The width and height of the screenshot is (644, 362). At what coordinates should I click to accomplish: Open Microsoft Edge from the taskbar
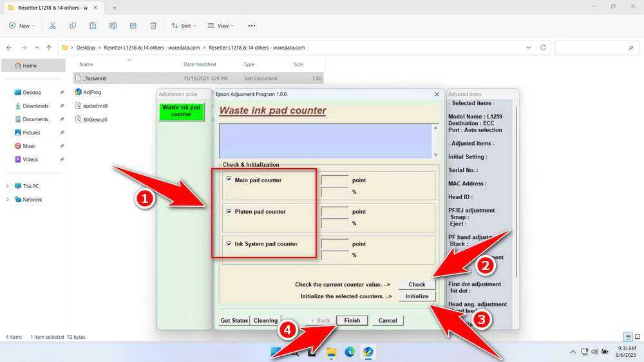point(350,352)
